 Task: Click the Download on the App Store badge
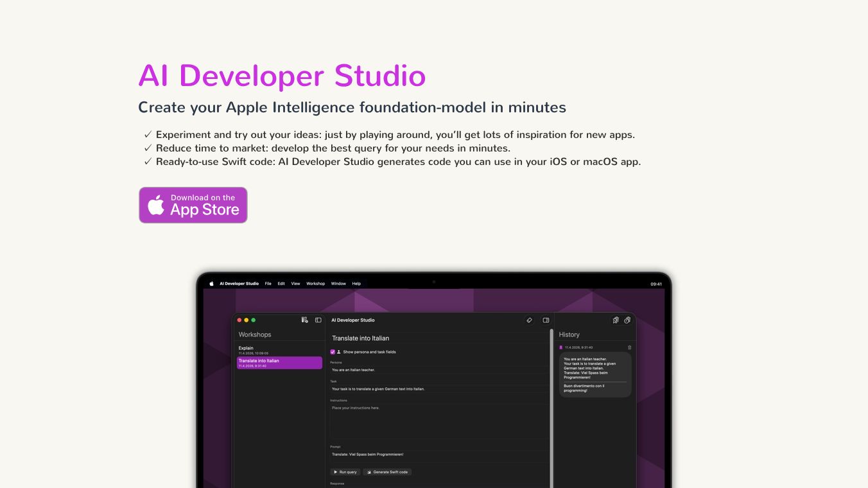[193, 205]
